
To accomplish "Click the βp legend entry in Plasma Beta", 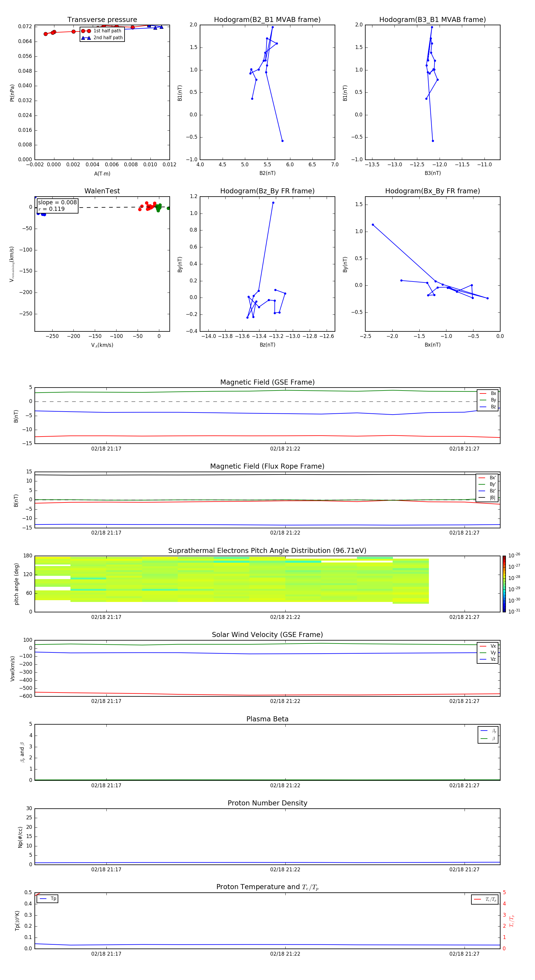I will click(x=488, y=731).
